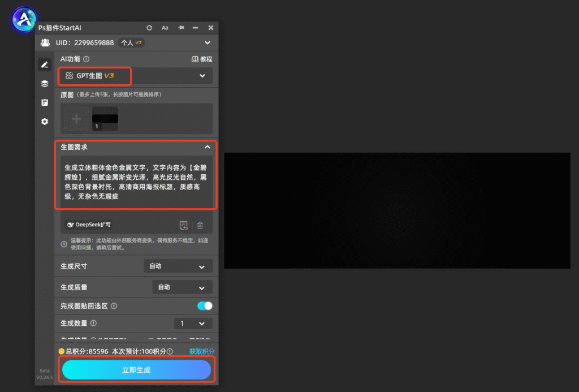This screenshot has width=579, height=392.
Task: Expand the account dropdown chevron
Action: [x=208, y=42]
